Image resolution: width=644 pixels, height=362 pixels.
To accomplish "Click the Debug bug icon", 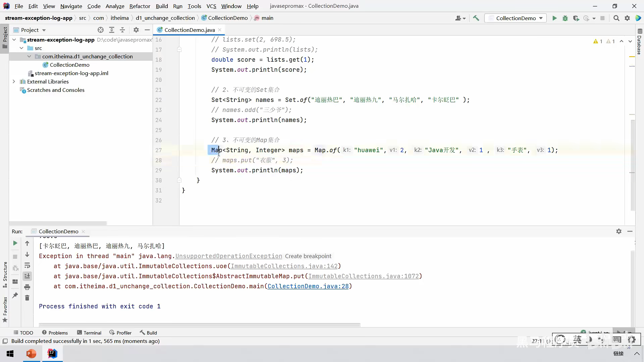I will coord(565,18).
